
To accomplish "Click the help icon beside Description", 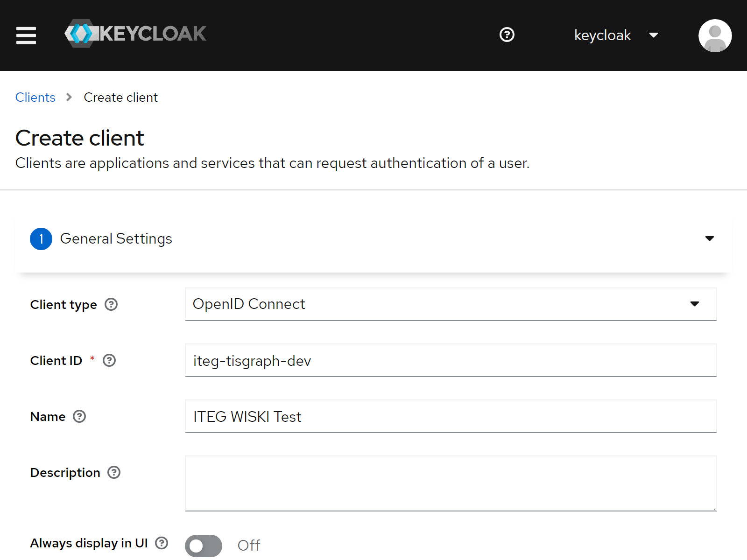I will pos(113,473).
